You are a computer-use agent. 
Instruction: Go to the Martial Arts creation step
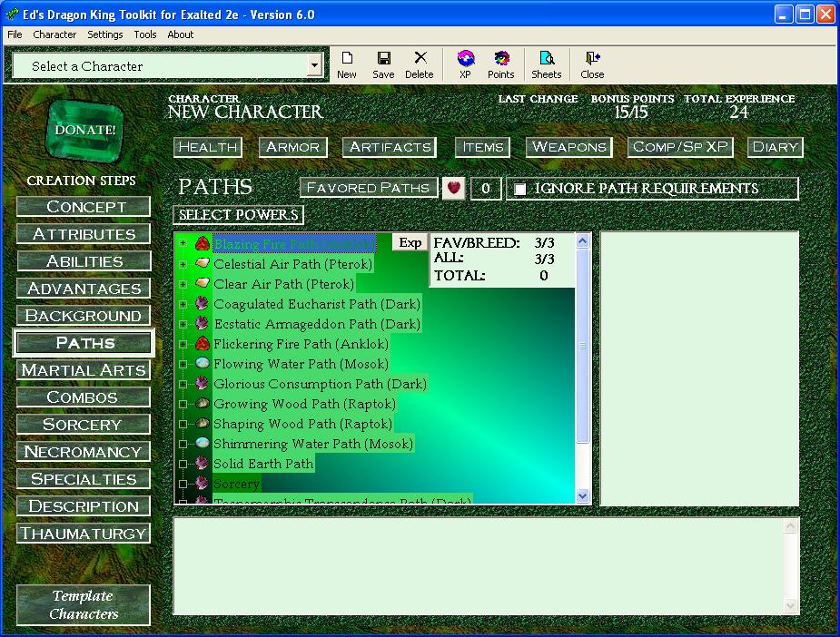[84, 370]
